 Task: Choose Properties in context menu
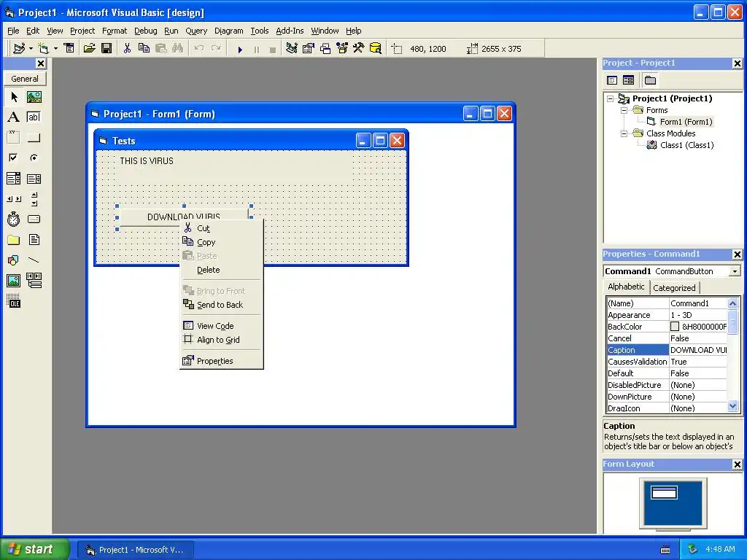(x=222, y=361)
